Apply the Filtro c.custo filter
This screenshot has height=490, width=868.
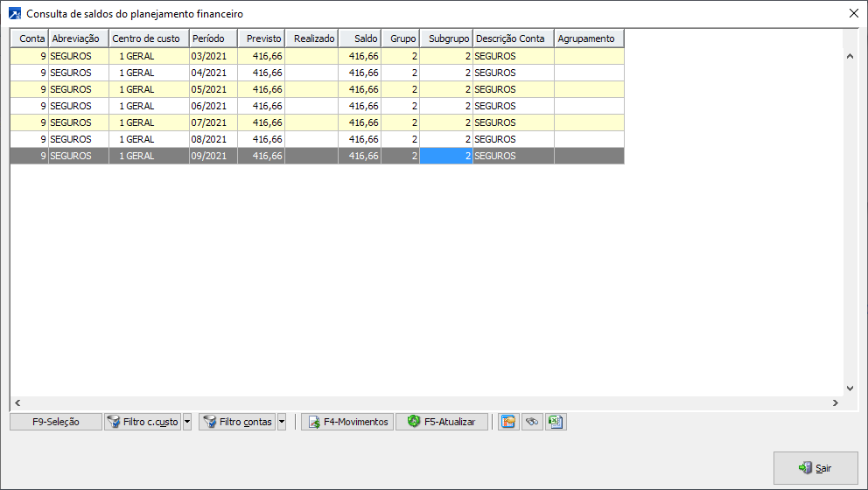(142, 422)
